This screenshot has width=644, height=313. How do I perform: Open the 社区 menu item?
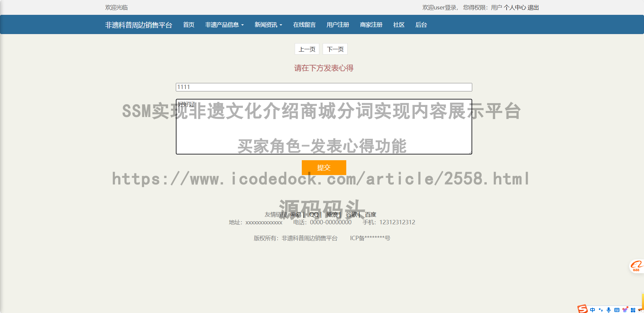point(398,25)
